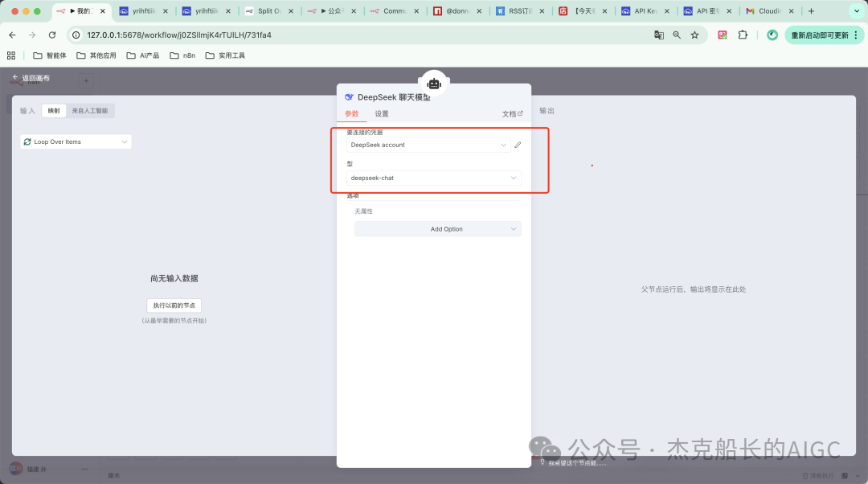The height and width of the screenshot is (484, 868).
Task: Open the DeepSeek account credential dropdown
Action: point(428,145)
